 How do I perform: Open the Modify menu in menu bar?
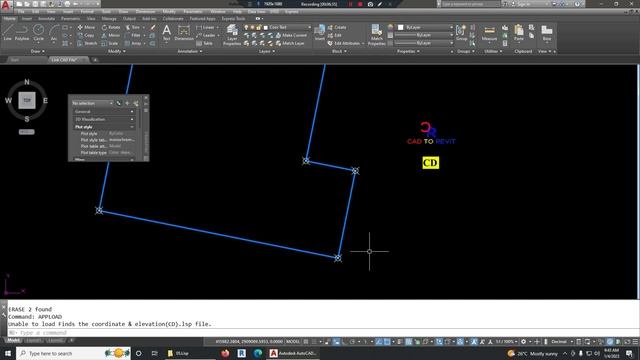[x=169, y=12]
